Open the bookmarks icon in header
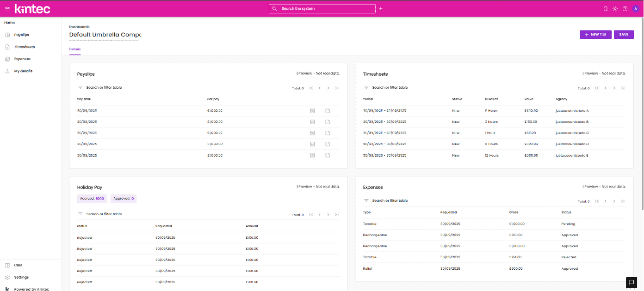Screen dimensions: 644x291 [x=606, y=9]
